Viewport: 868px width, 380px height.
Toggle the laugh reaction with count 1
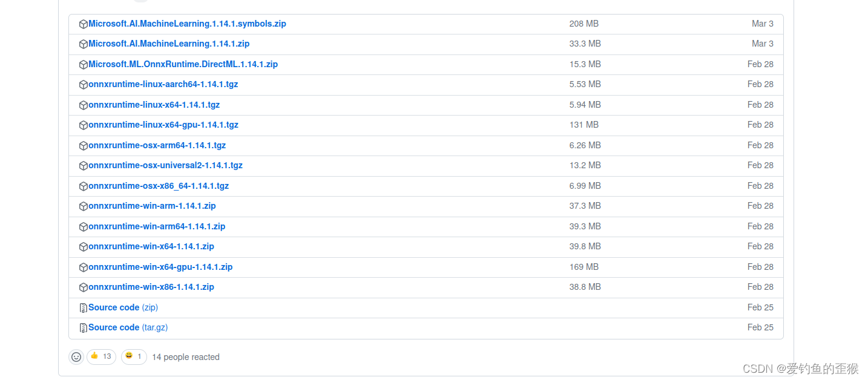coord(134,356)
